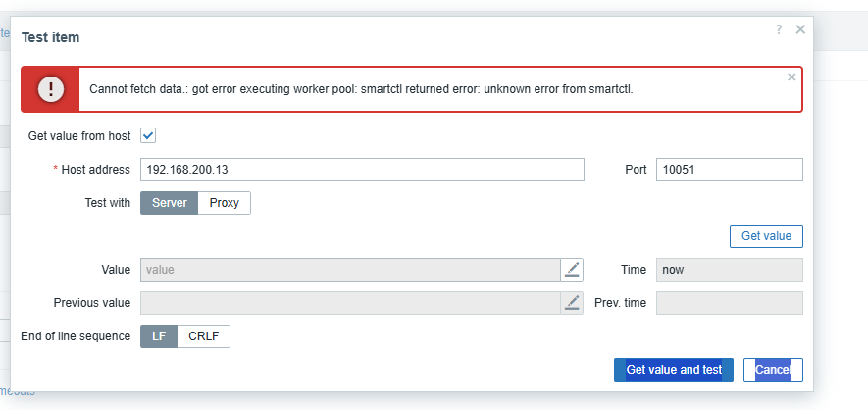Click the Host address input field

pos(362,170)
